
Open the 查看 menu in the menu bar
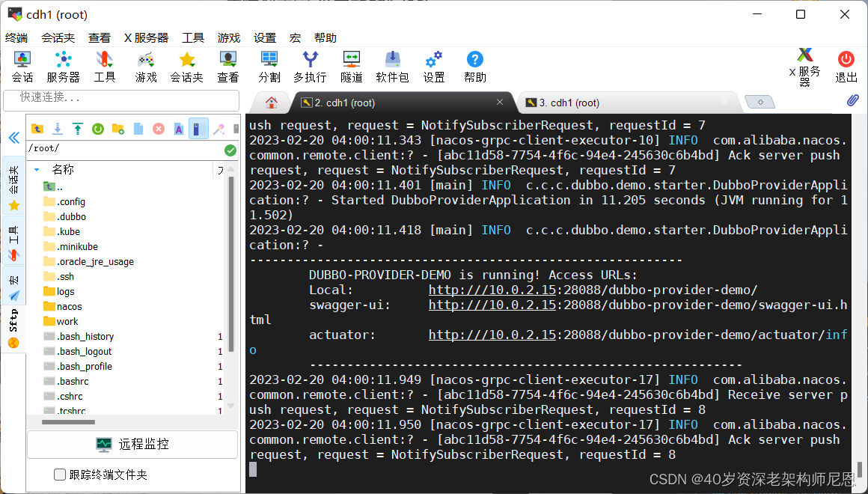tap(100, 37)
